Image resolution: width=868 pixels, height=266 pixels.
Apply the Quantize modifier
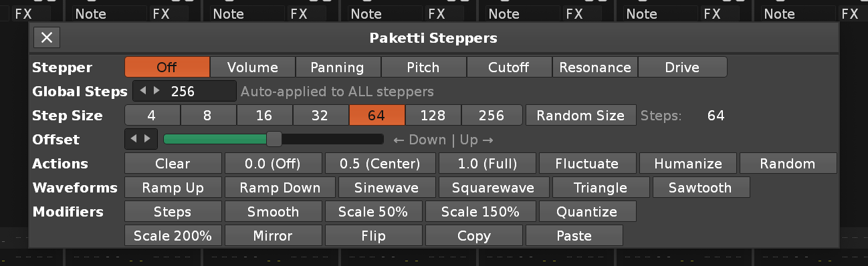click(587, 212)
